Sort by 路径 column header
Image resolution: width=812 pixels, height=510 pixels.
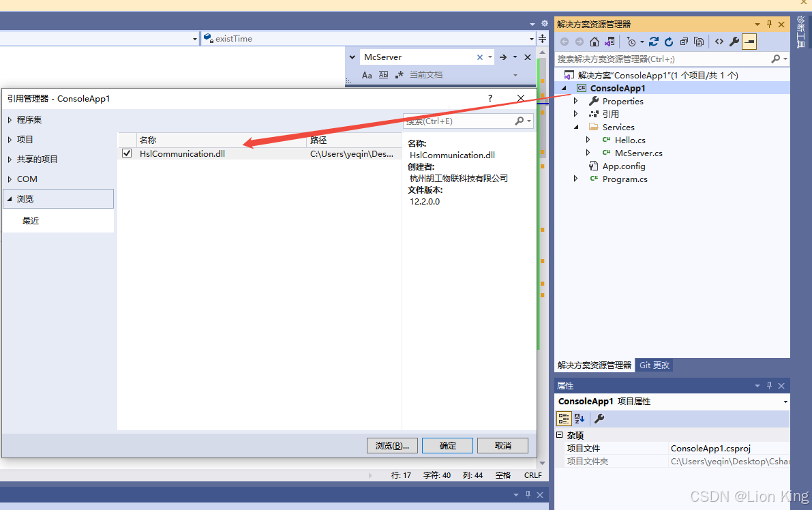(x=355, y=140)
